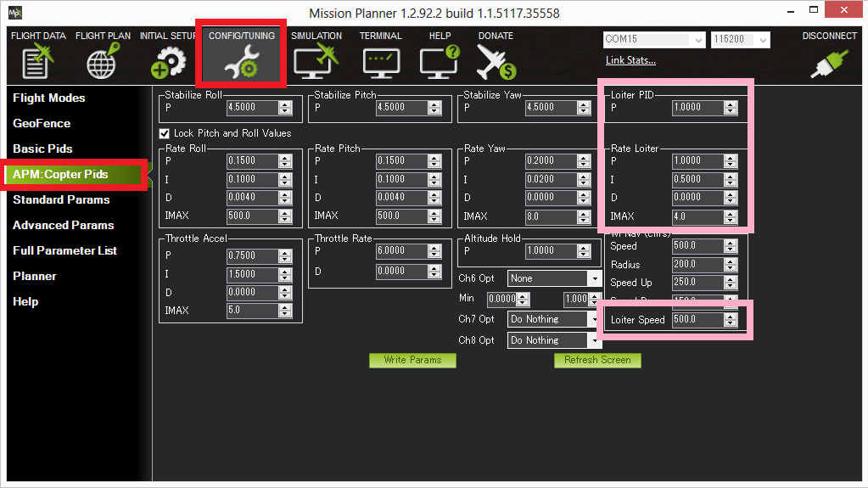Click the Mission Planner title bar icon
This screenshot has height=488, width=868.
click(15, 12)
